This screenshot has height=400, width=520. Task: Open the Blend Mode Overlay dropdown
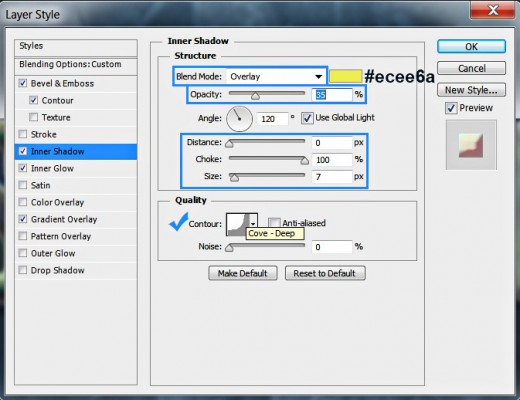[276, 77]
